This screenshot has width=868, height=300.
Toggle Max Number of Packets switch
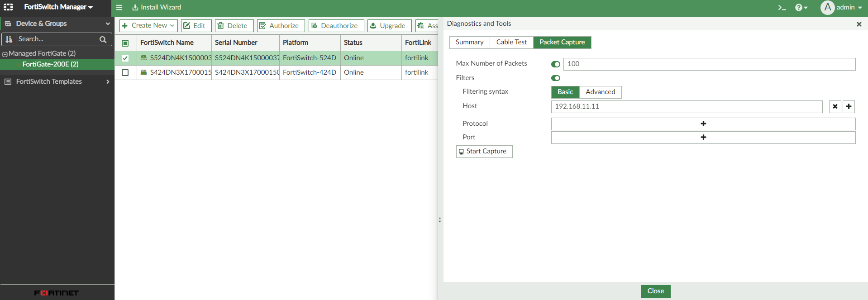point(556,64)
